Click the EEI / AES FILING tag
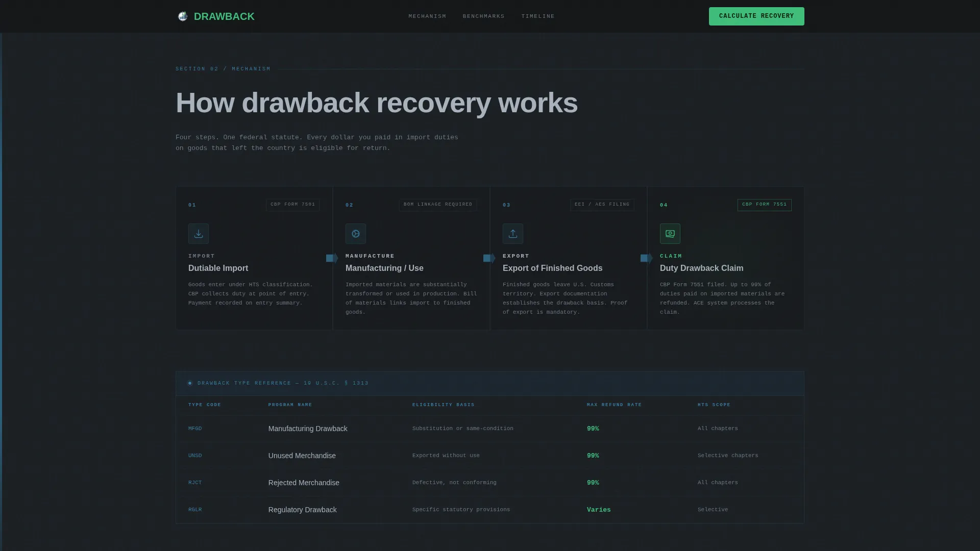980x551 pixels. [x=602, y=205]
